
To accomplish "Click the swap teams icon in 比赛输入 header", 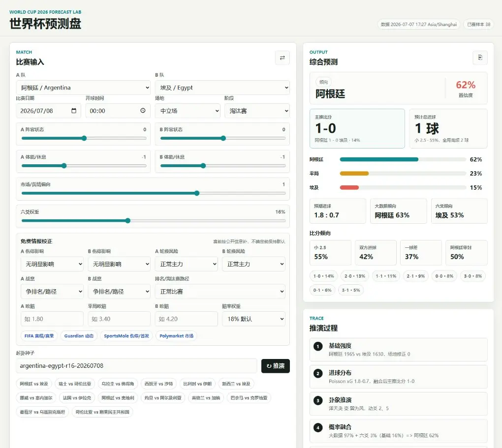I will (282, 58).
